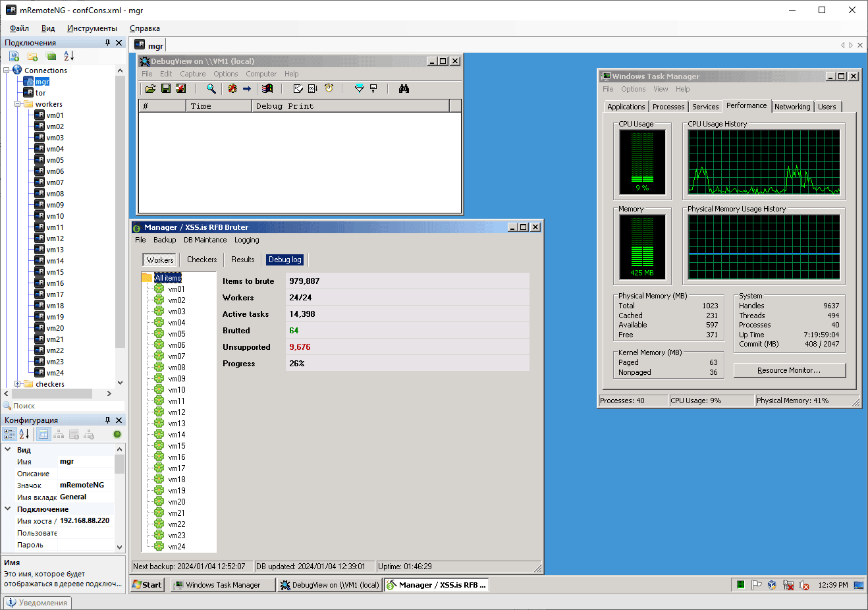The height and width of the screenshot is (610, 868).
Task: Collapse the Подключение section in Конфигурация
Action: [x=8, y=509]
